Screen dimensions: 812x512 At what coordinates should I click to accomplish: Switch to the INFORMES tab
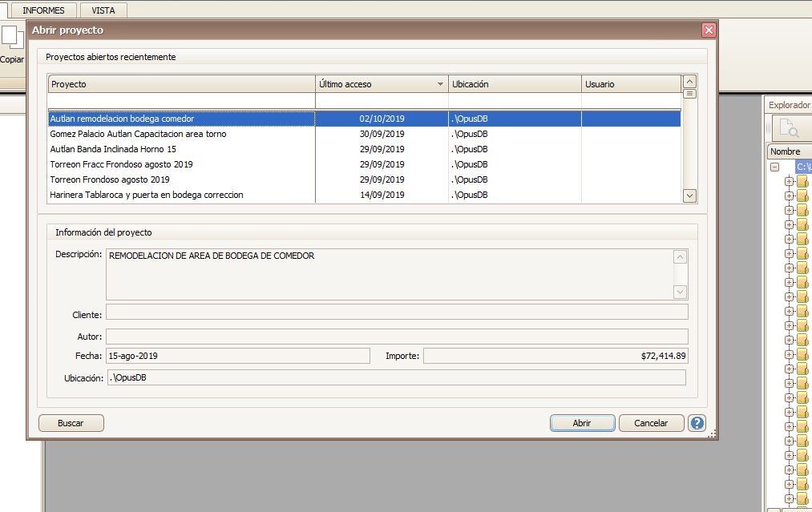coord(44,10)
